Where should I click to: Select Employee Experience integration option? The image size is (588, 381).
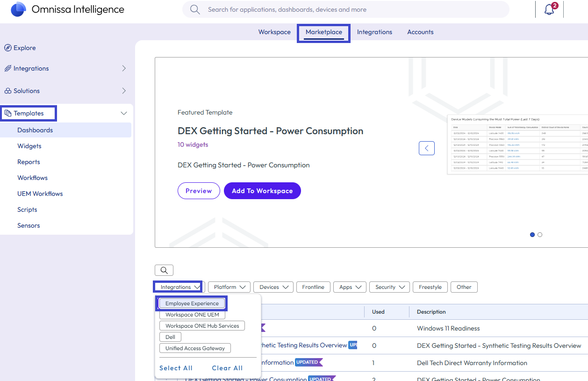pos(192,303)
